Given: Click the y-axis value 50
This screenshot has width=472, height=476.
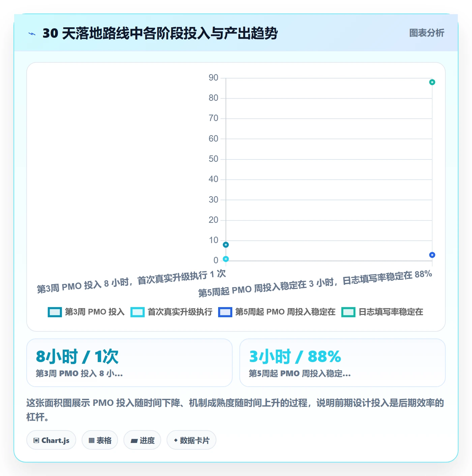Looking at the screenshot, I should point(213,159).
